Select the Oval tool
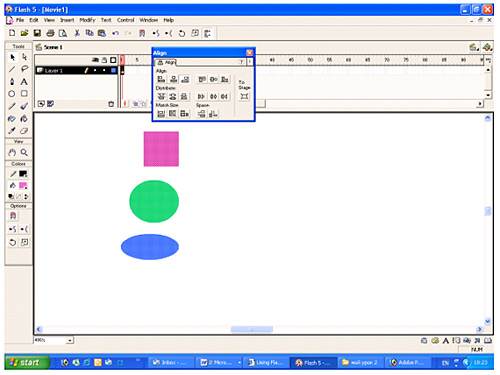This screenshot has width=500, height=375. pyautogui.click(x=12, y=94)
